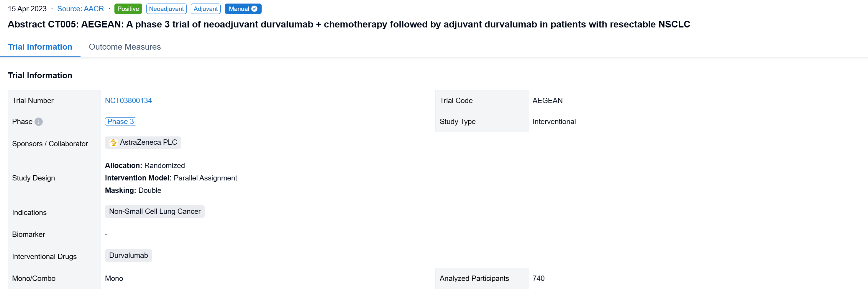Image resolution: width=868 pixels, height=298 pixels.
Task: Select the Trial Information tab
Action: pyautogui.click(x=40, y=47)
